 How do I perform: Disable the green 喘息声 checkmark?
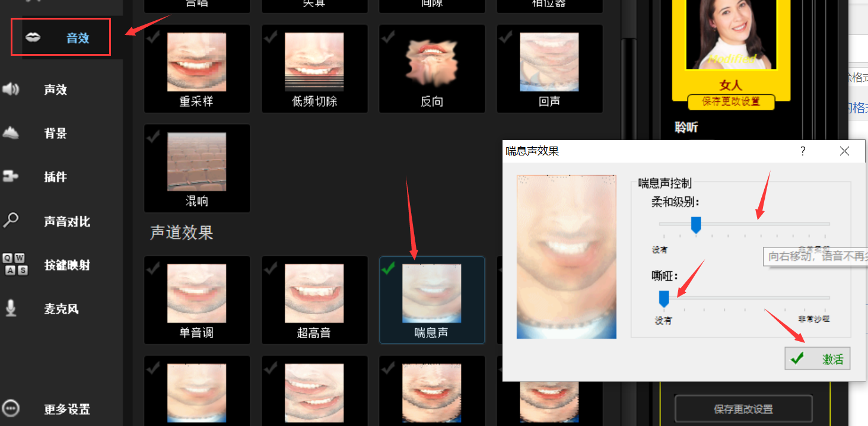coord(388,268)
